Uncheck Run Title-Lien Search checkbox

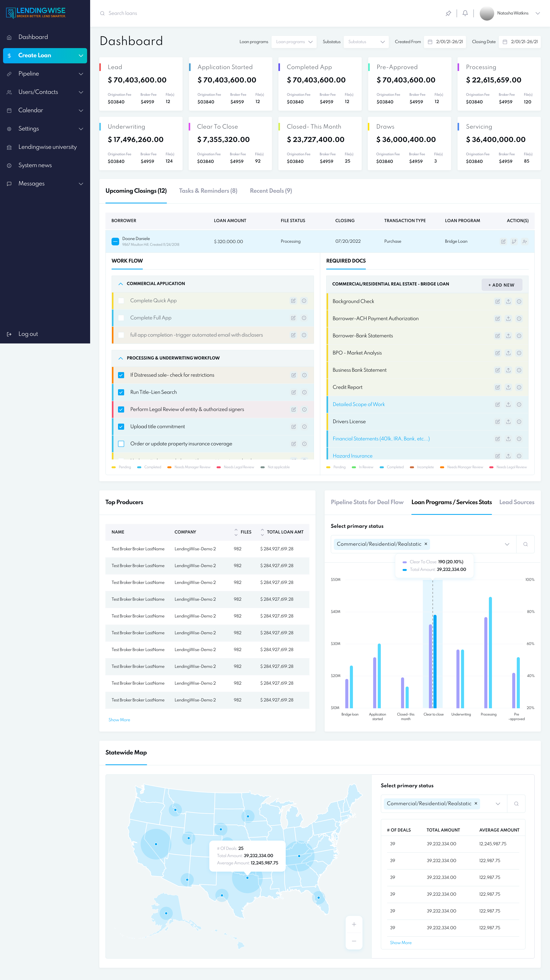[121, 392]
